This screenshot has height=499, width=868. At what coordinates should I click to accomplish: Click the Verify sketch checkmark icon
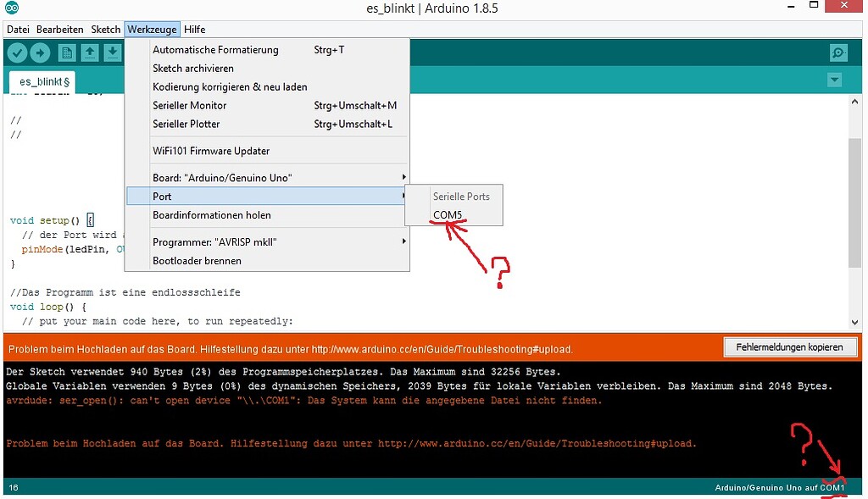tap(17, 53)
